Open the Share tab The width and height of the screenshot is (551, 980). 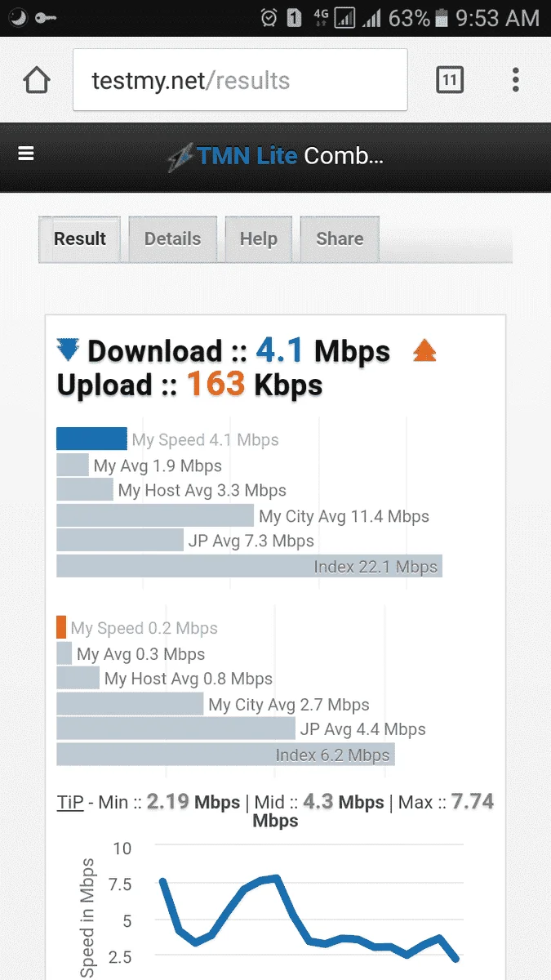[340, 239]
